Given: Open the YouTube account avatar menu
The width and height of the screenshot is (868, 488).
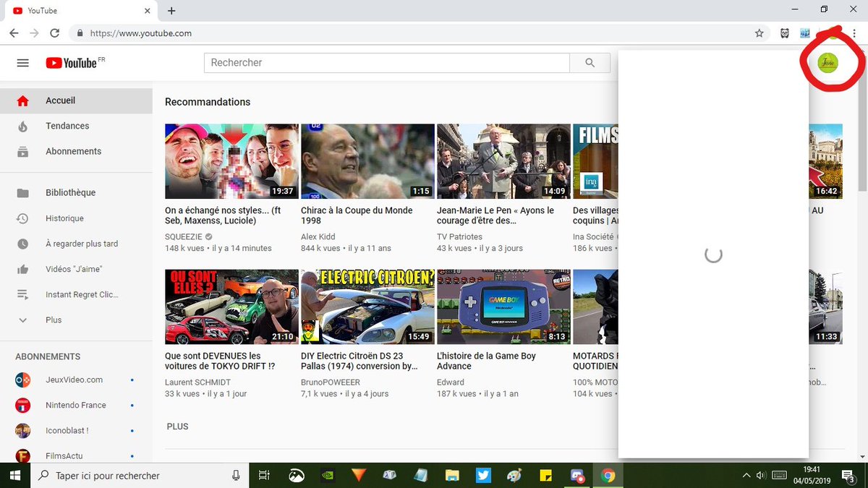Looking at the screenshot, I should (827, 63).
